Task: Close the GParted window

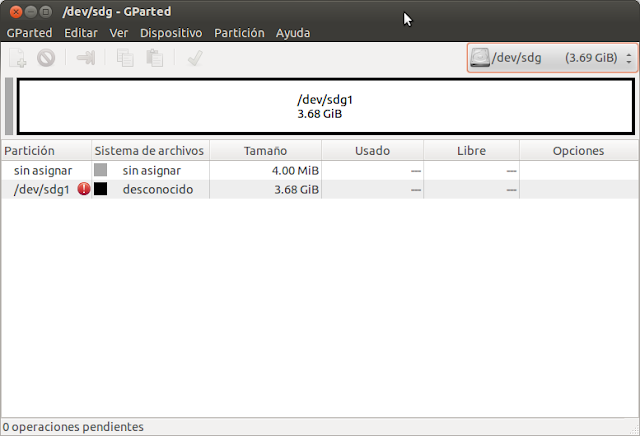Action: (x=16, y=11)
